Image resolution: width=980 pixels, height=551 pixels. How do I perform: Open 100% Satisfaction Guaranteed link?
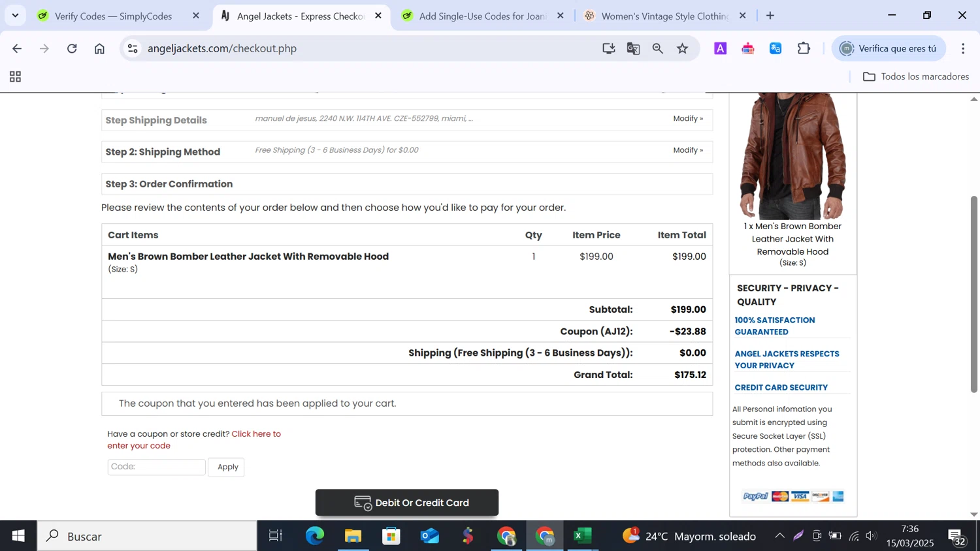click(775, 326)
